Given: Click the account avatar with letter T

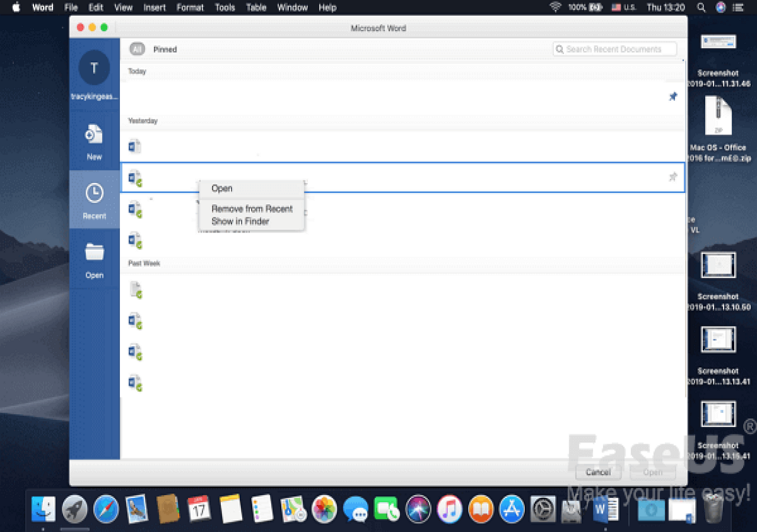Looking at the screenshot, I should [x=94, y=68].
